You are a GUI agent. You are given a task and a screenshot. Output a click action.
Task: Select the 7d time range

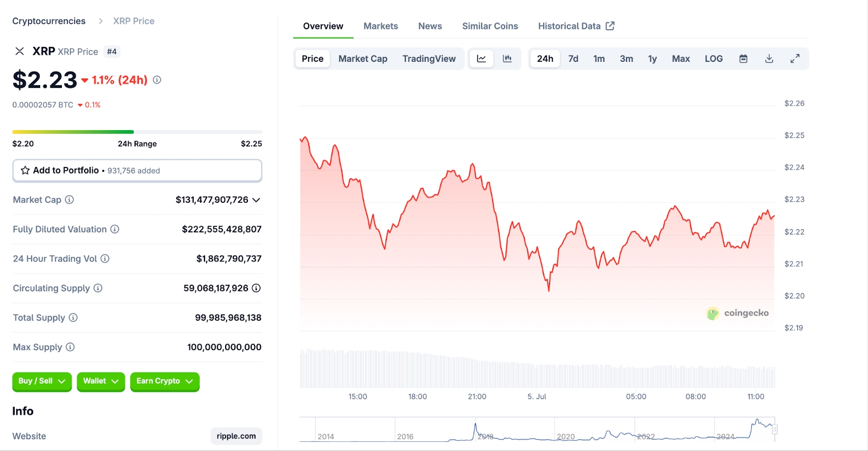click(573, 59)
